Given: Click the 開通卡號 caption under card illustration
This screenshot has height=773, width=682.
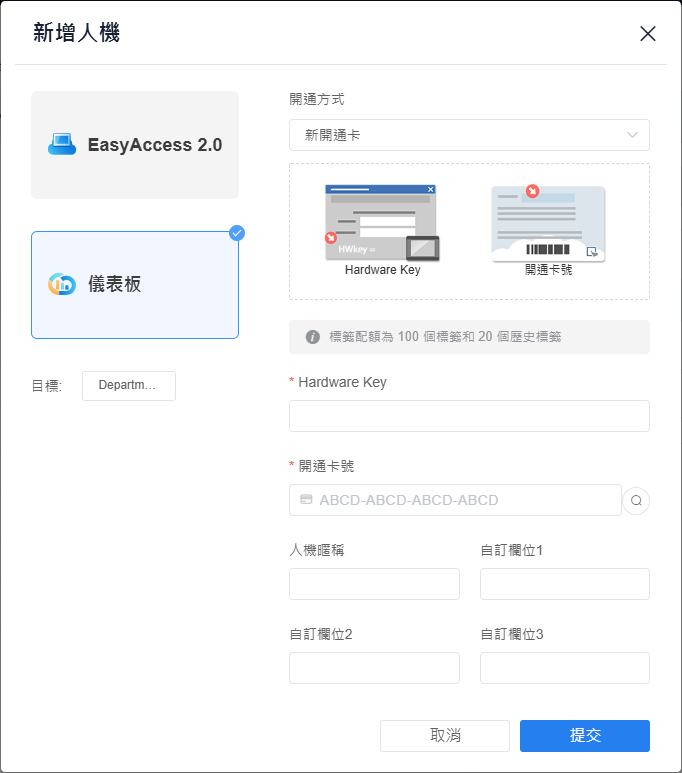Looking at the screenshot, I should click(548, 270).
